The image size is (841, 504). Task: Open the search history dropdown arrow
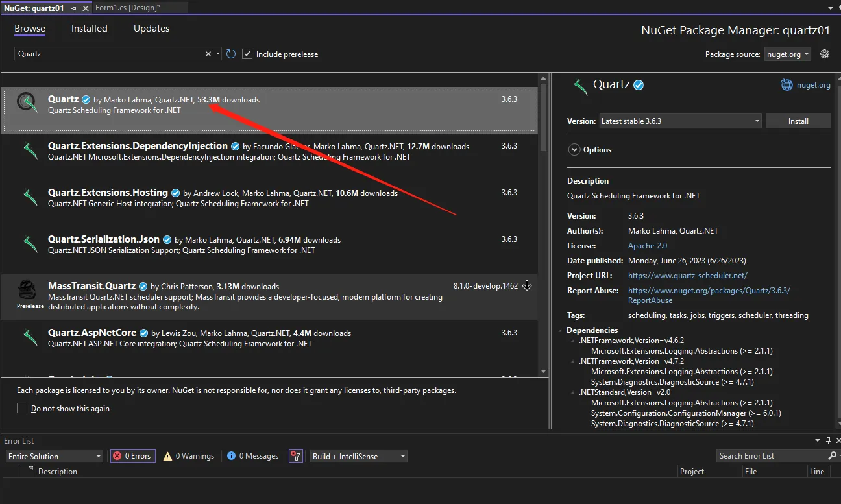pyautogui.click(x=218, y=54)
